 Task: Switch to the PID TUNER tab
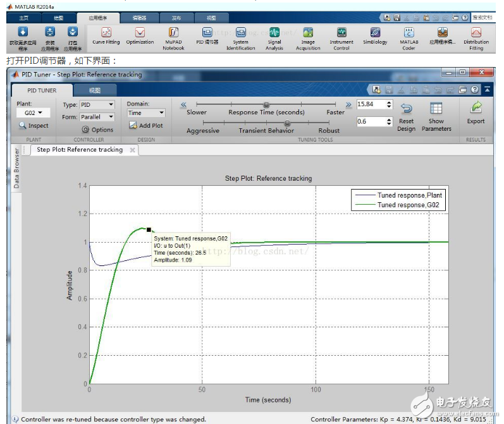pos(41,90)
